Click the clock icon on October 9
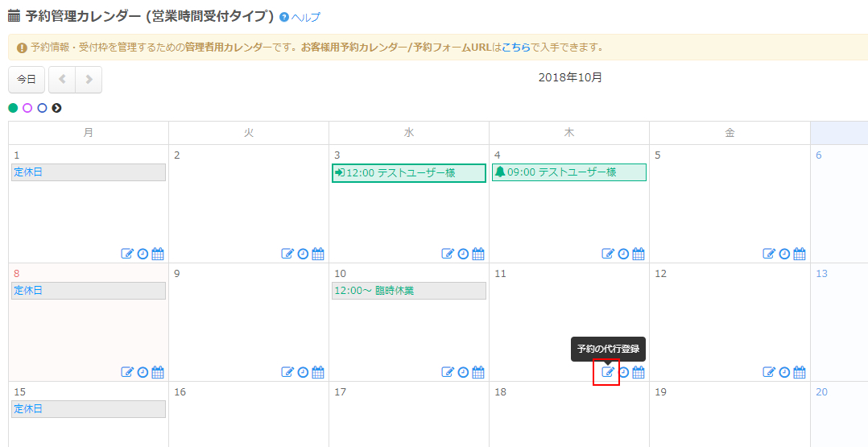 tap(303, 372)
